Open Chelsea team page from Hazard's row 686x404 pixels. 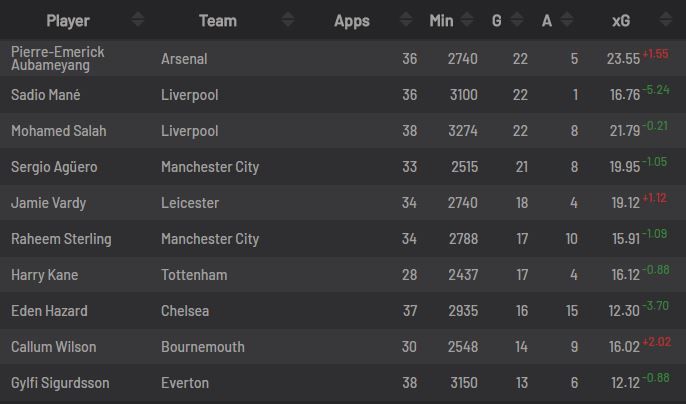[185, 311]
